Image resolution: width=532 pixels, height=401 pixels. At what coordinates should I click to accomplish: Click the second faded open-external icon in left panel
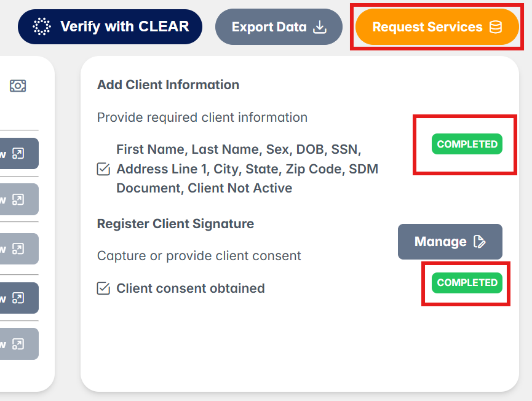[x=18, y=199]
